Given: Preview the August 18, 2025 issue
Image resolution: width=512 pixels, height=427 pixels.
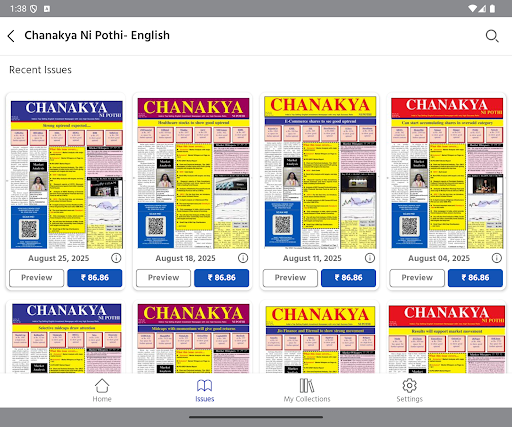Looking at the screenshot, I should click(x=163, y=278).
